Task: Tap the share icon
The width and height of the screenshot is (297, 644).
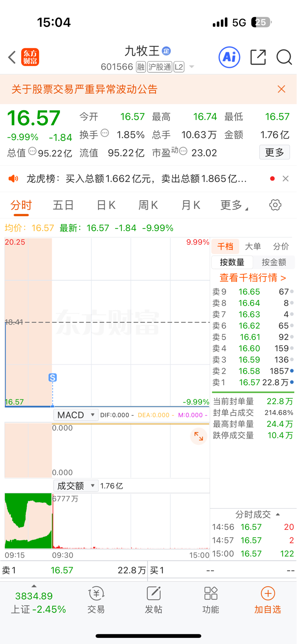Action: tap(258, 57)
